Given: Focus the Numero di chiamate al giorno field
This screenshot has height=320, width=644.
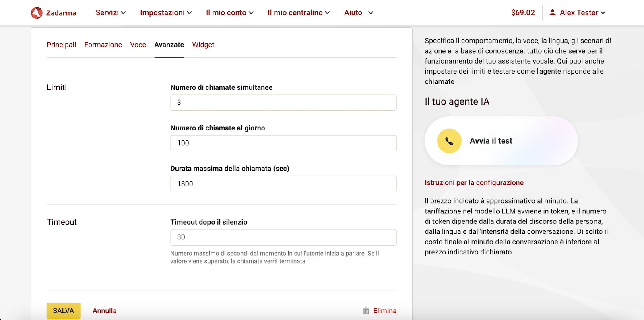Looking at the screenshot, I should pos(283,143).
